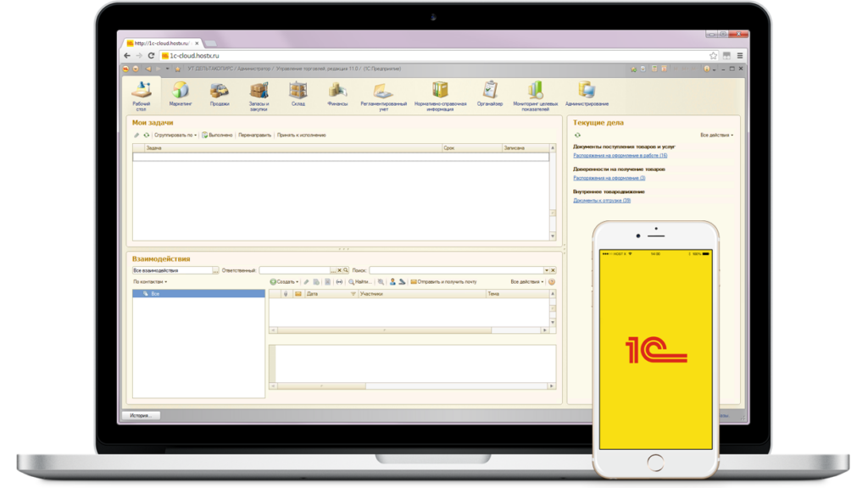Click the paperclip attachment column header
This screenshot has width=868, height=488.
point(286,294)
